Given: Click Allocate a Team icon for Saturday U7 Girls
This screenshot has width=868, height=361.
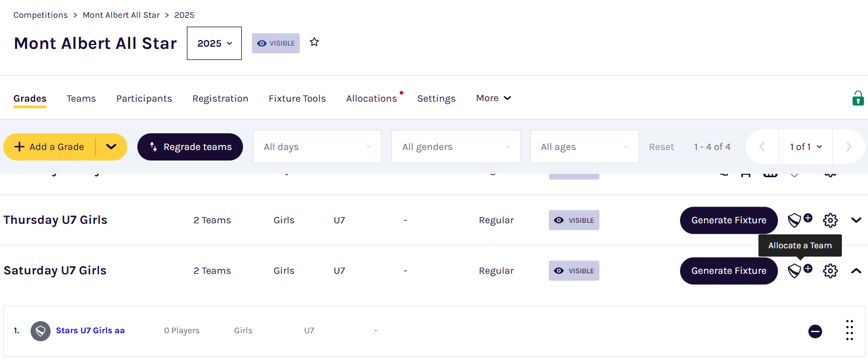Looking at the screenshot, I should coord(800,270).
